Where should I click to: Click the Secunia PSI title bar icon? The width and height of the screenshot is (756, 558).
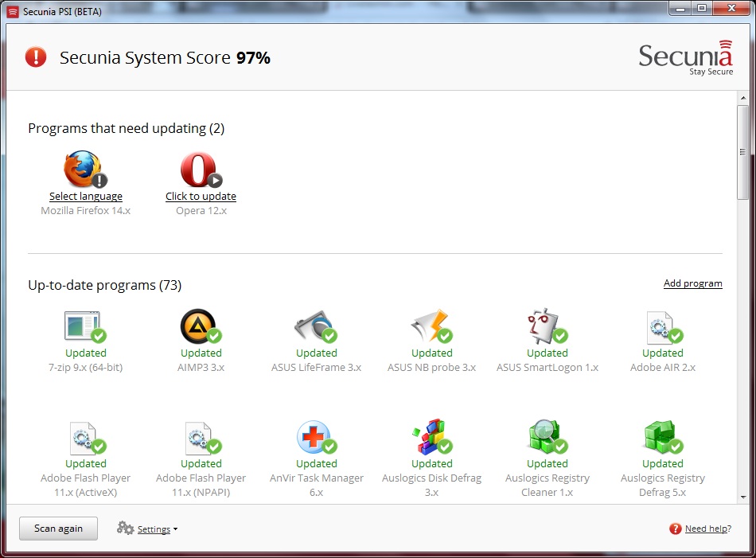point(13,12)
